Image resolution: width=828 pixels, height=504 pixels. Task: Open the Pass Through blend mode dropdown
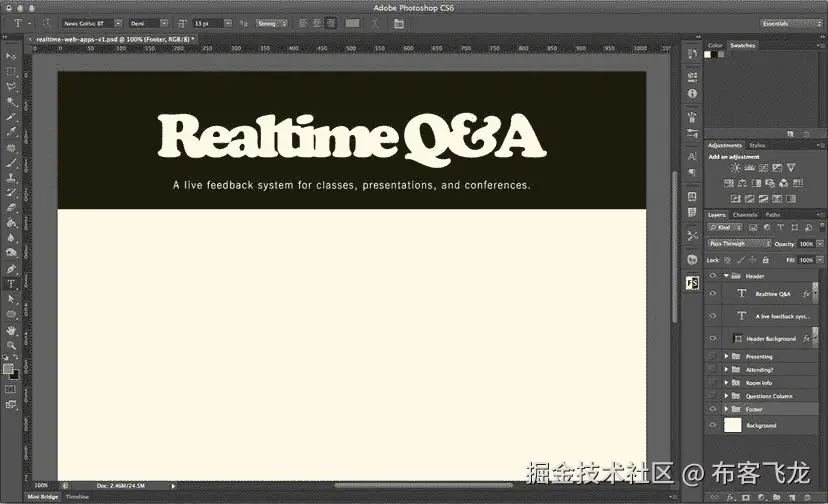tap(739, 244)
